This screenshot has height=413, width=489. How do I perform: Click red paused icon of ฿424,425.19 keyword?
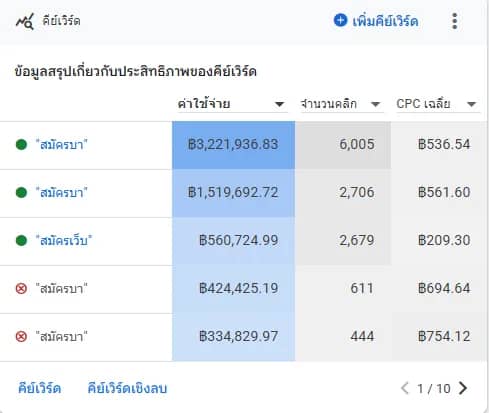(21, 288)
